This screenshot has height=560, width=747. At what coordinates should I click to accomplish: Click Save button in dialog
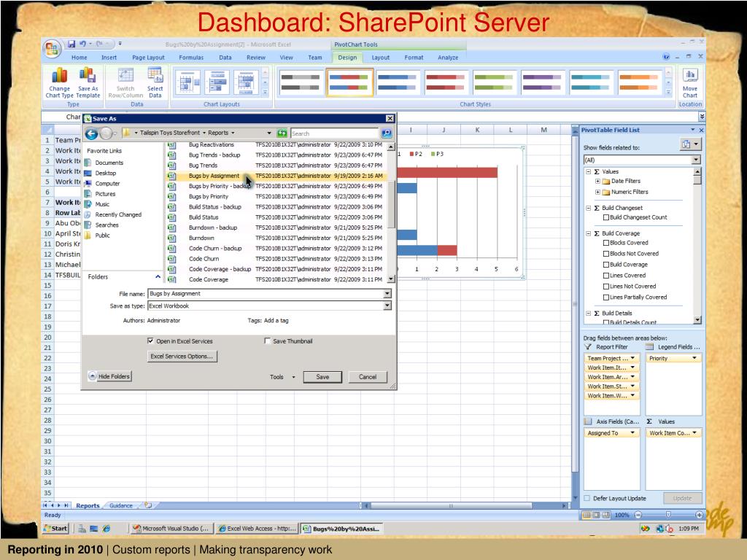tap(322, 377)
